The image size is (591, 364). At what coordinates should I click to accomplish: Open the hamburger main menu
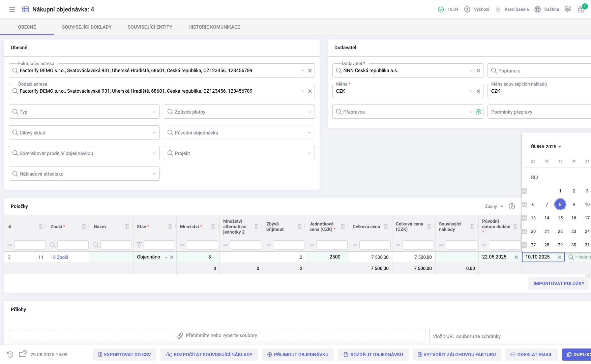coord(12,9)
